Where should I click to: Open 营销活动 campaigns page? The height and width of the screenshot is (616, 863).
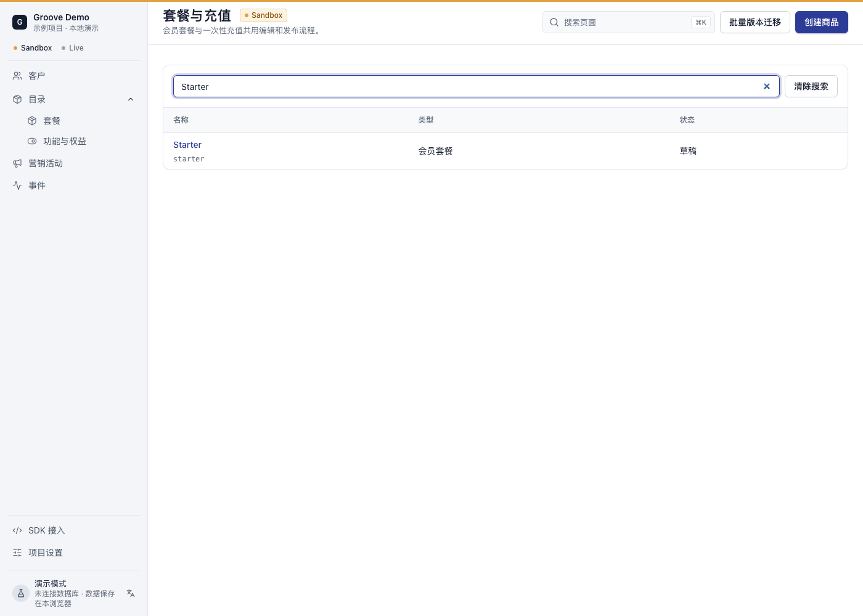pos(74,163)
